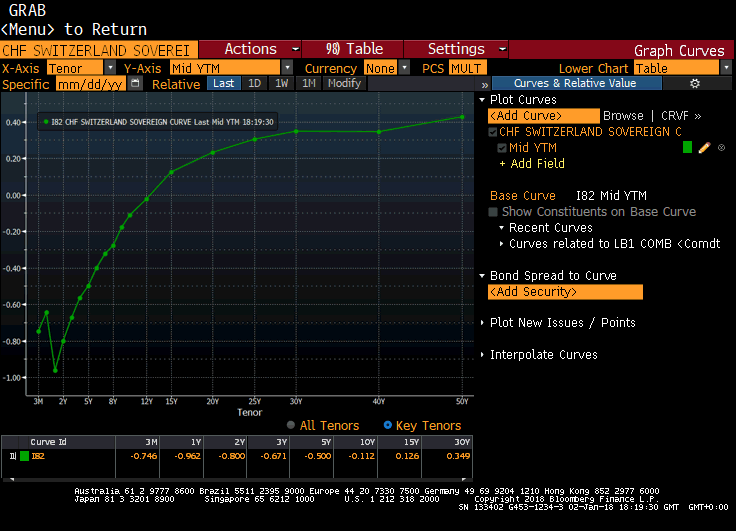Uncheck the CHF Switzerland Sovereign curve checkbox
736x531 pixels.
(493, 132)
